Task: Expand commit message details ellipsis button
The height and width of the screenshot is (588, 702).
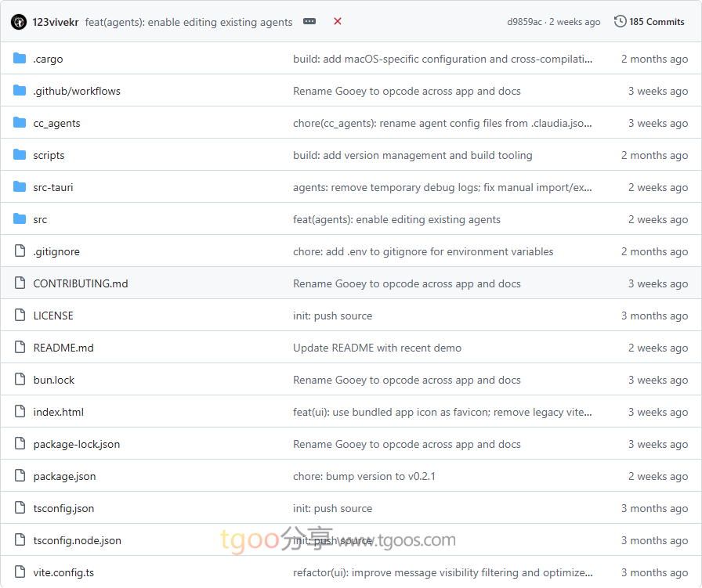Action: 309,22
